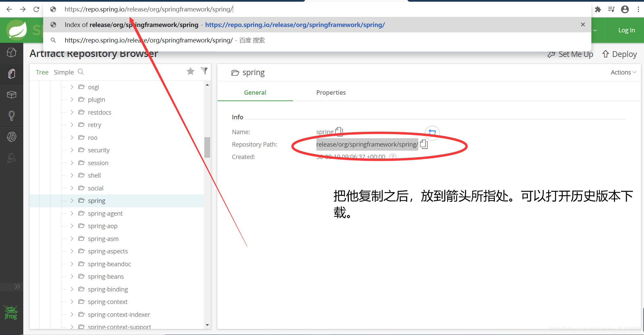
Task: Open the repository search magnifier
Action: 81,72
